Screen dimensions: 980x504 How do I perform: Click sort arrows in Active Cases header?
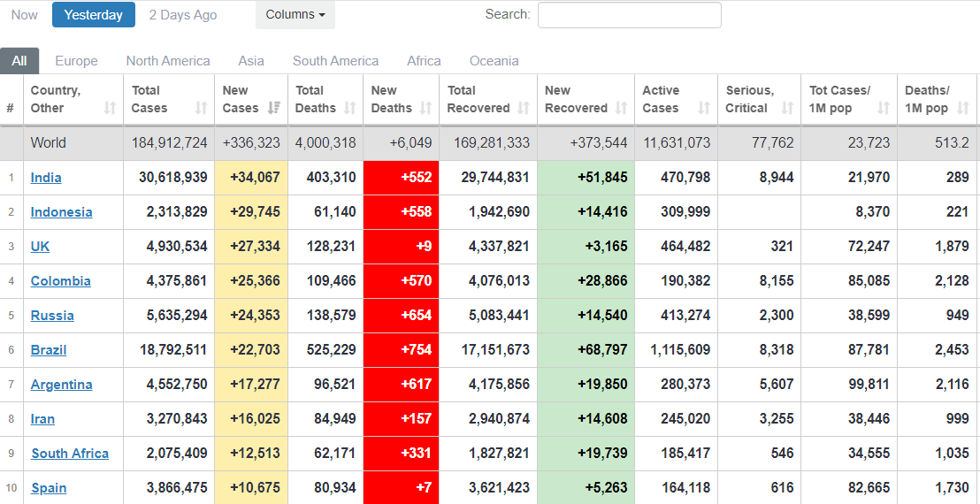(x=704, y=108)
